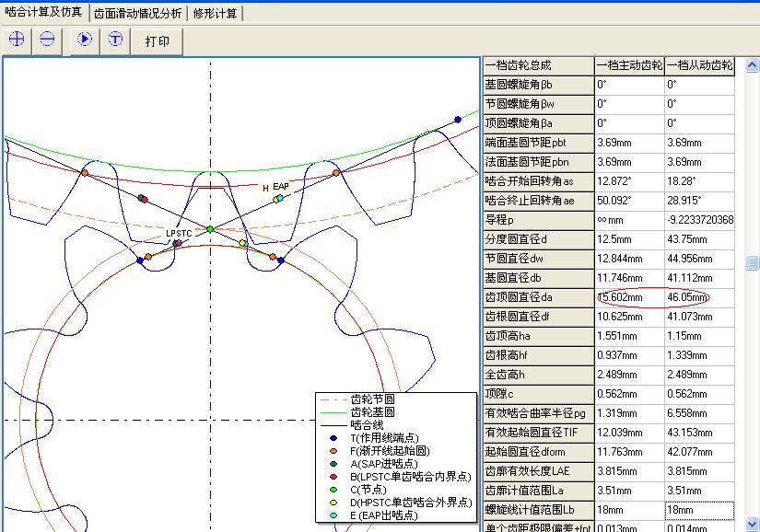Click the 啮合终止回转角ae row label
Viewport: 760px width, 532px height.
539,201
